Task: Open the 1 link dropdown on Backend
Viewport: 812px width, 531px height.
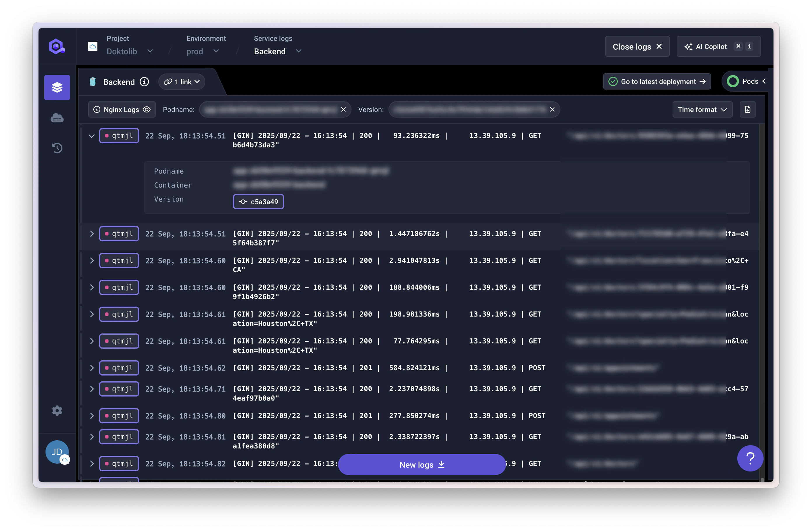Action: pos(181,82)
